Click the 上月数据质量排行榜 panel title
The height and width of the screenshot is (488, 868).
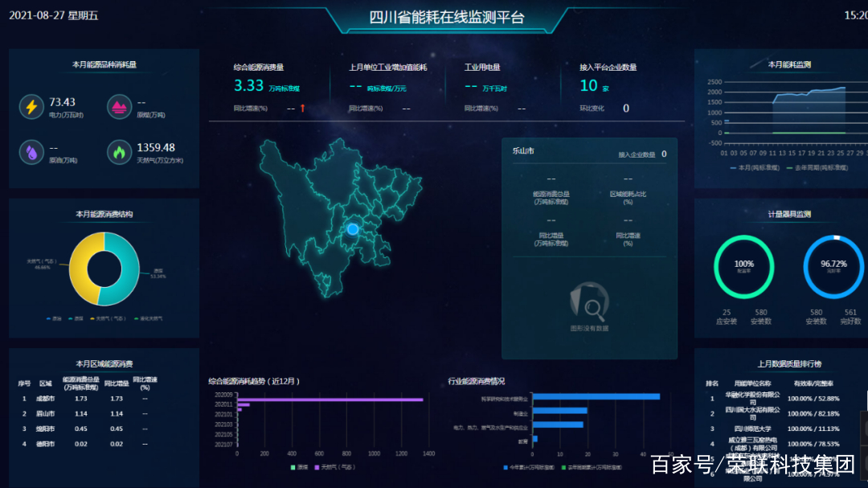point(789,364)
